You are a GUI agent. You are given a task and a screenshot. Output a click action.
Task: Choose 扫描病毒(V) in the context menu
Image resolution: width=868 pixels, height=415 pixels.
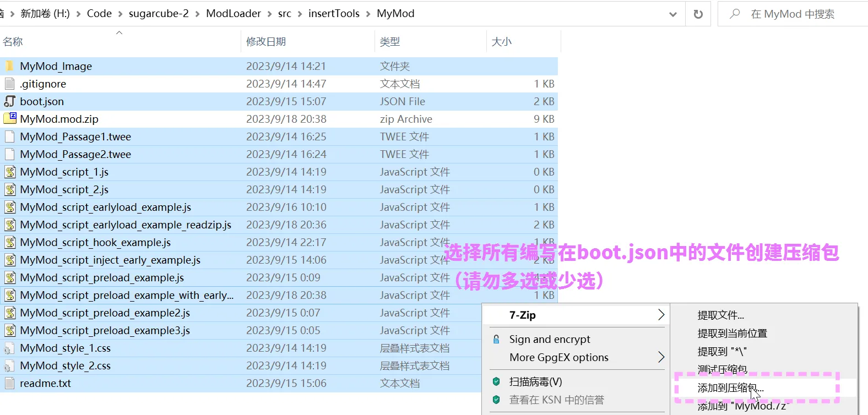(x=535, y=381)
